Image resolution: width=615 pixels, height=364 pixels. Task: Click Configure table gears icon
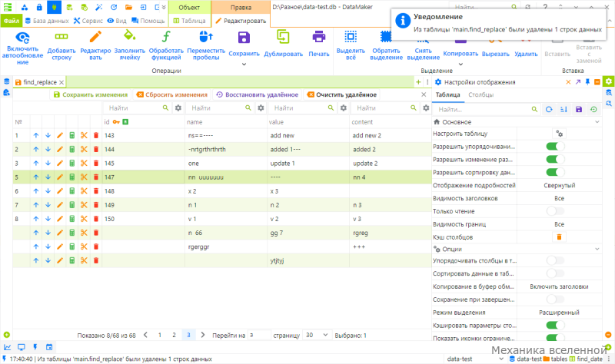(x=560, y=134)
